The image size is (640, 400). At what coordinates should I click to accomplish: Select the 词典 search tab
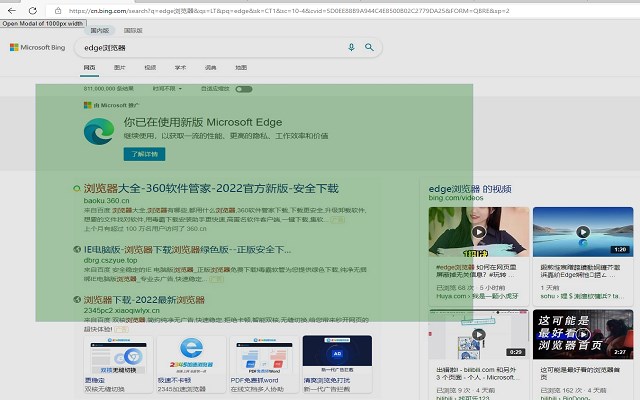(211, 68)
